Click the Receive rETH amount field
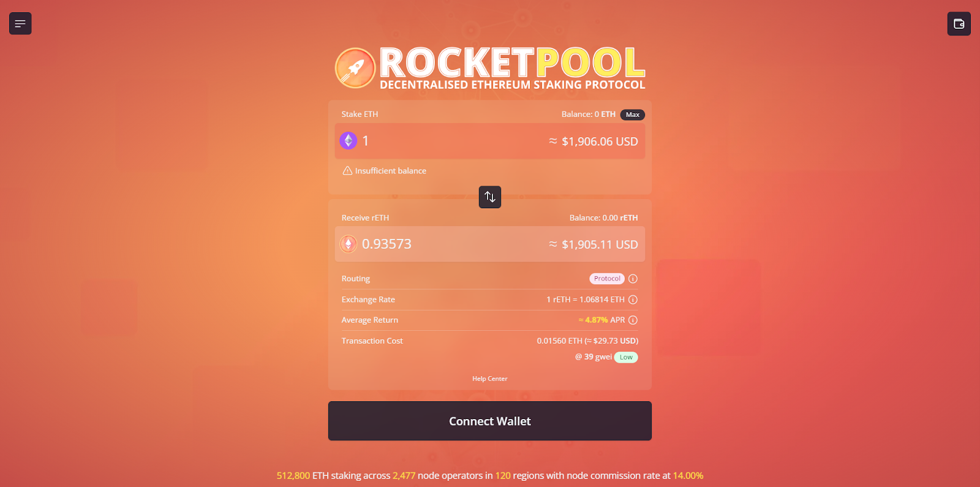The height and width of the screenshot is (487, 980). tap(490, 244)
